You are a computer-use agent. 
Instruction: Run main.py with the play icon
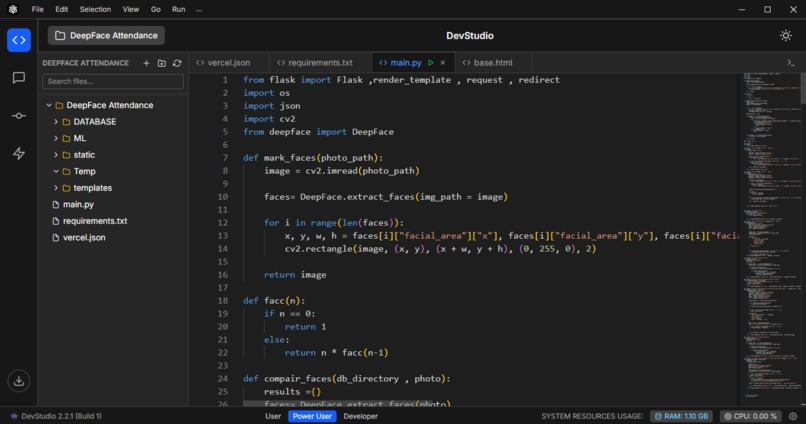pos(431,63)
